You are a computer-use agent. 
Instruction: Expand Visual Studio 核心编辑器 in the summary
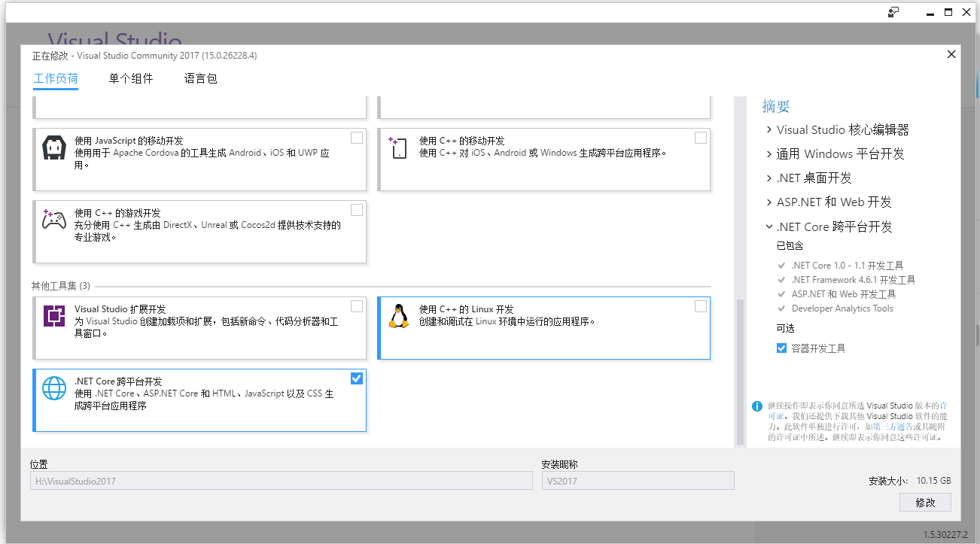click(x=769, y=130)
